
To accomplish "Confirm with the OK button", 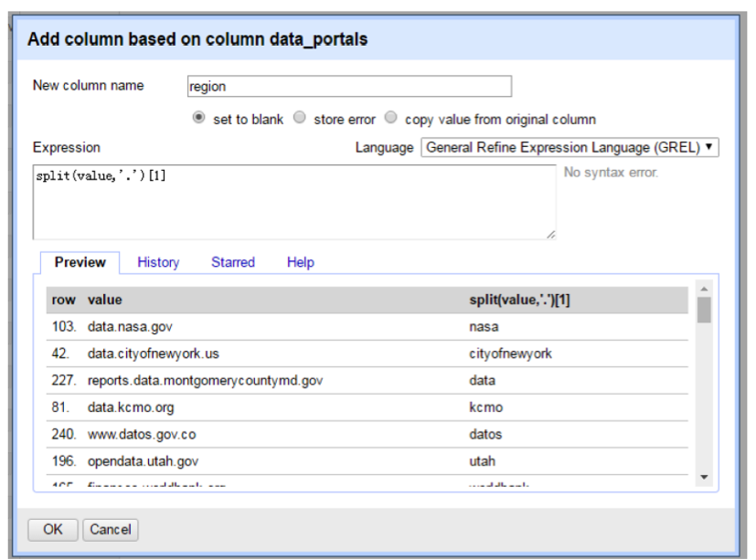I will (x=52, y=530).
